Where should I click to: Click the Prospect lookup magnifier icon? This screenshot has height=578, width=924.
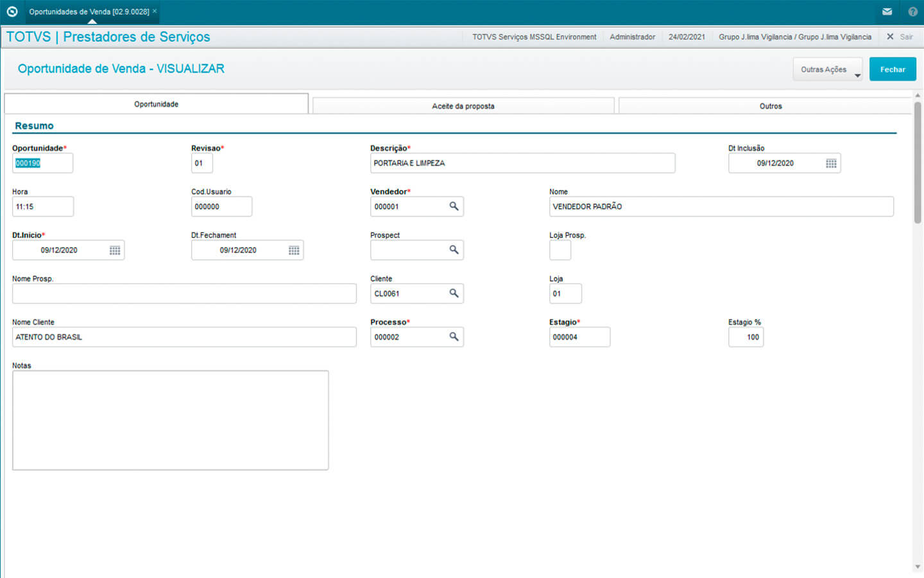click(x=454, y=250)
